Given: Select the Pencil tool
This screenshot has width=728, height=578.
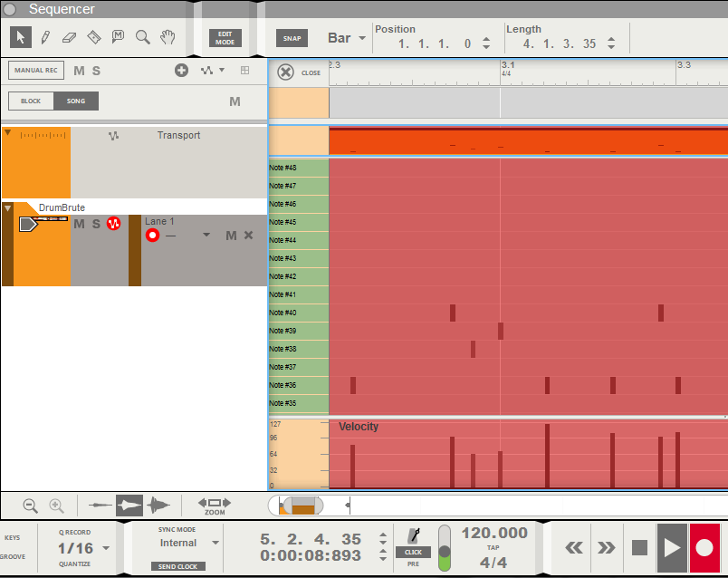Looking at the screenshot, I should pyautogui.click(x=45, y=37).
